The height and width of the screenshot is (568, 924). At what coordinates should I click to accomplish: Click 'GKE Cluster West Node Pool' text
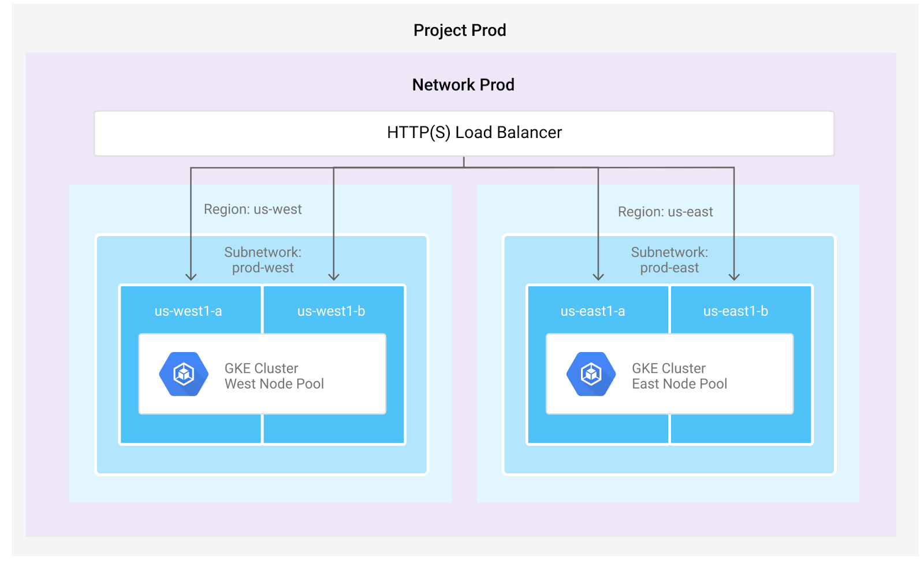pos(274,376)
